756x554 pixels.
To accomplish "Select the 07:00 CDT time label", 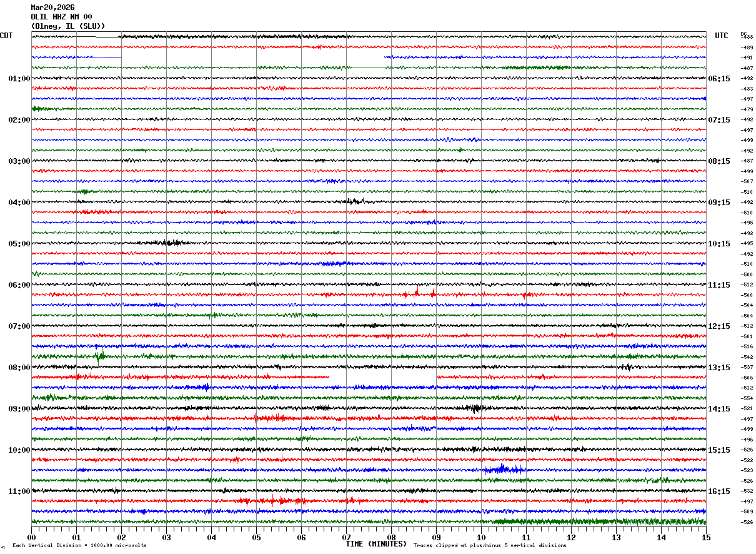I will [19, 326].
